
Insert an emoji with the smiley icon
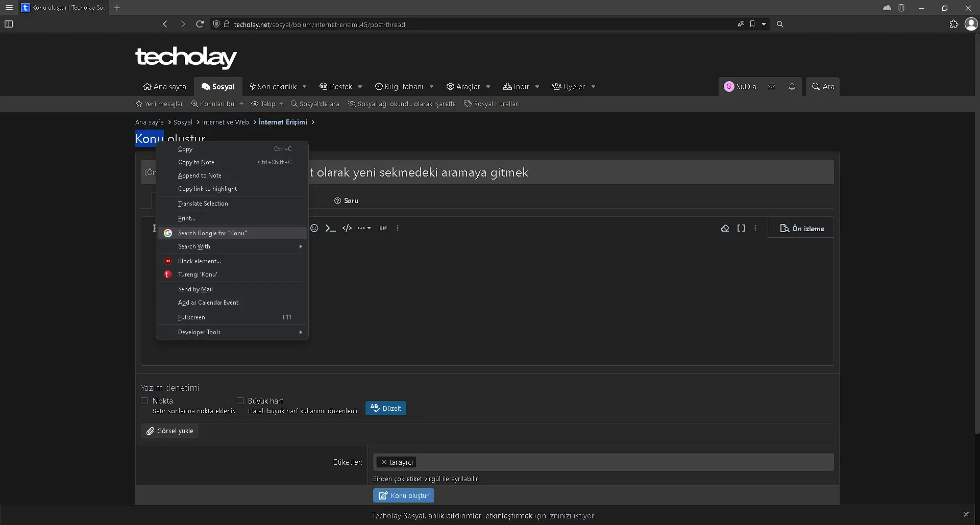click(314, 228)
